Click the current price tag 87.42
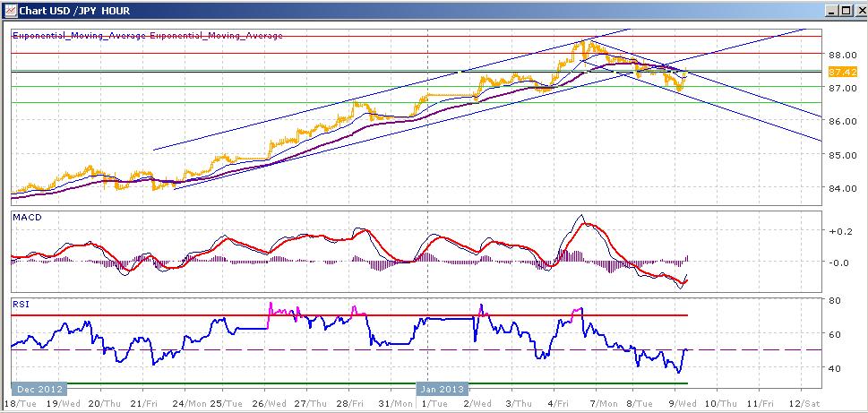 843,73
